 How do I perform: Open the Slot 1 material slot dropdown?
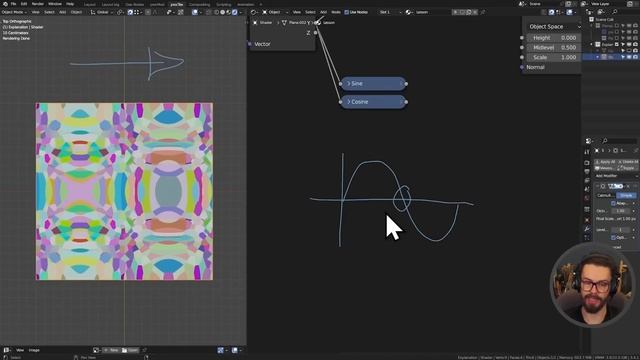390,12
